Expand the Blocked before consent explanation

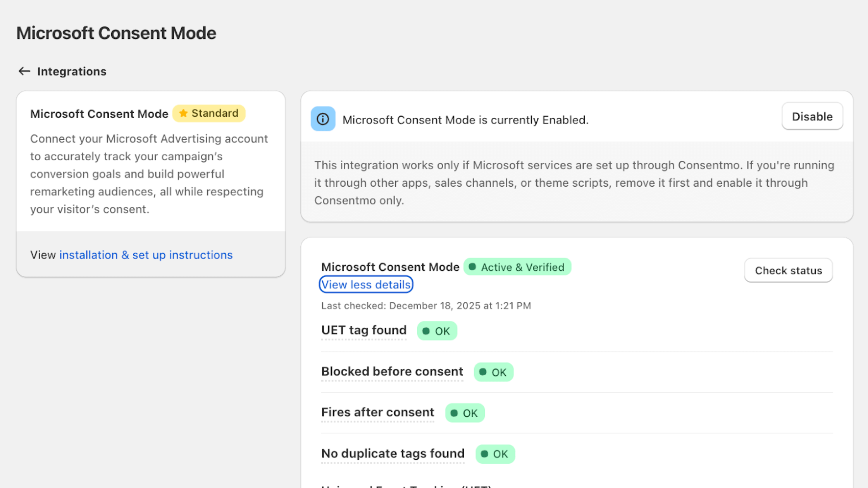click(x=392, y=371)
